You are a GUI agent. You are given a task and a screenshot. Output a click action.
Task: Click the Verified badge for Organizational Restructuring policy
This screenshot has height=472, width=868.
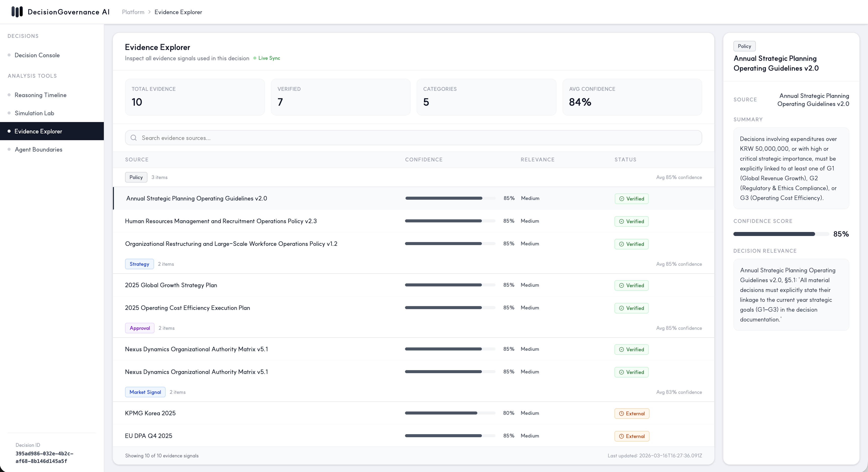tap(631, 244)
